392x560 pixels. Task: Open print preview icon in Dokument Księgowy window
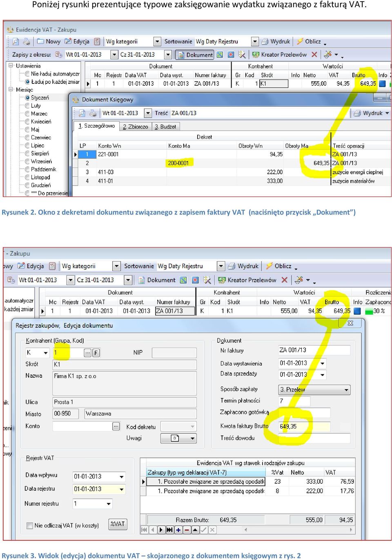tap(82, 113)
